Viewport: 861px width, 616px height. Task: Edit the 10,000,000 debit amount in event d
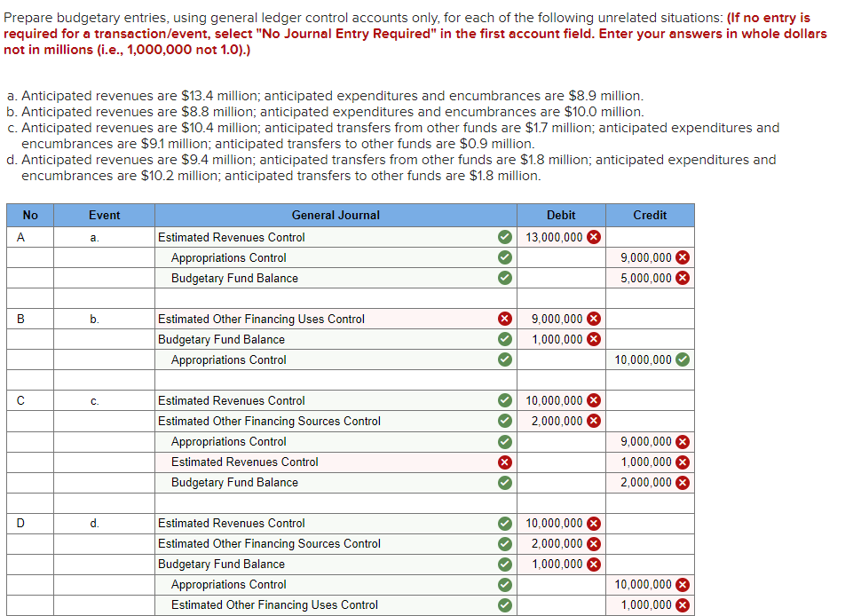click(x=561, y=523)
